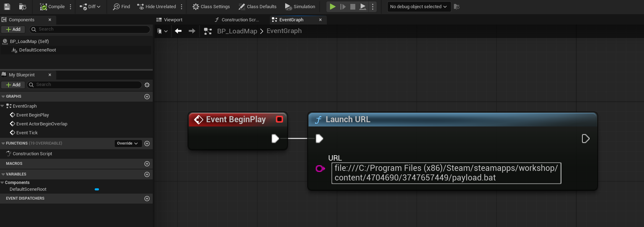This screenshot has width=644, height=227.
Task: Click the frame skip playback button
Action: pos(343,6)
